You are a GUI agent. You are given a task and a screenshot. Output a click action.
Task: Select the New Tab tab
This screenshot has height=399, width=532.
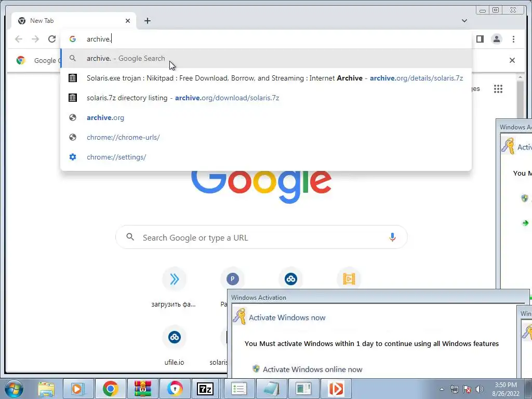[x=74, y=21]
